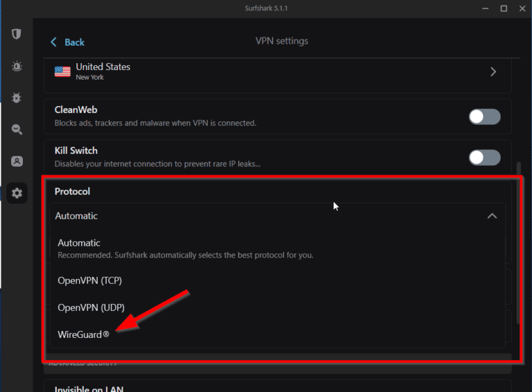Open the VPN shield icon in sidebar
The image size is (532, 392).
tap(17, 34)
